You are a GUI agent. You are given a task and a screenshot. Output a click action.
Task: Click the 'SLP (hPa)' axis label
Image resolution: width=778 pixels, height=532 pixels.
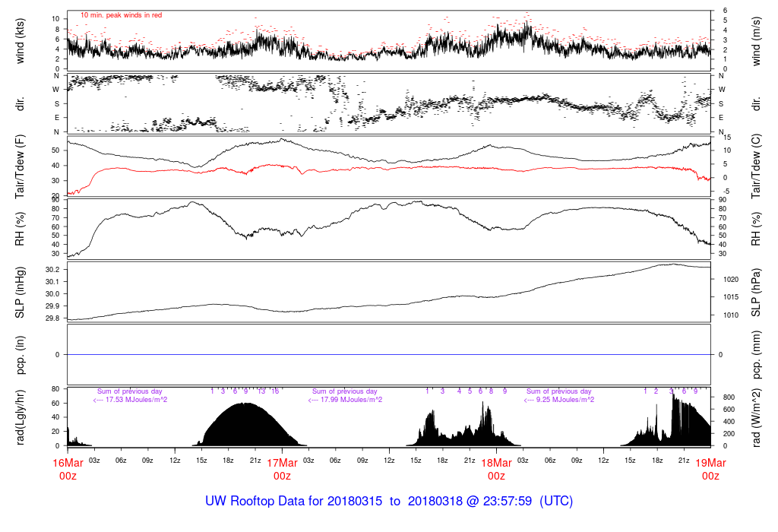pyautogui.click(x=756, y=293)
